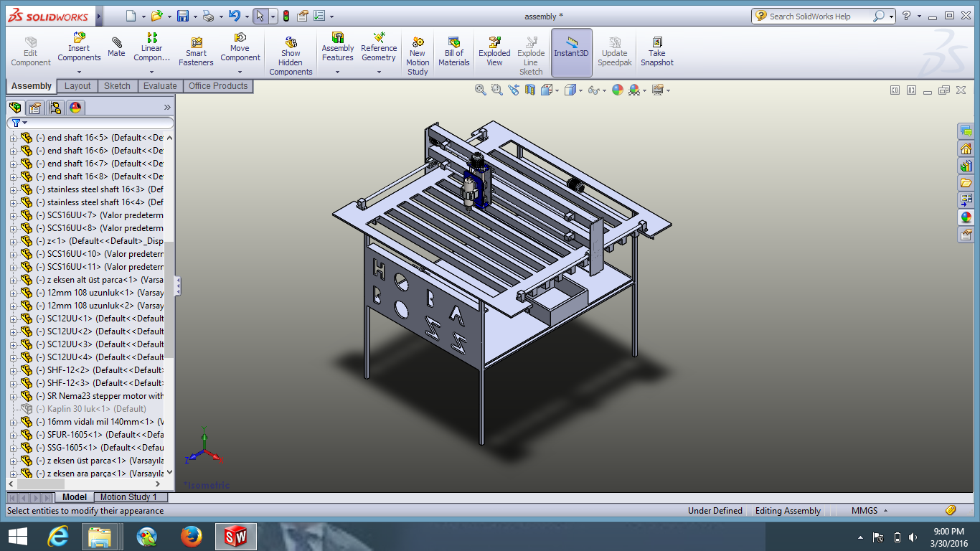Click the Undo arrow icon

234,16
